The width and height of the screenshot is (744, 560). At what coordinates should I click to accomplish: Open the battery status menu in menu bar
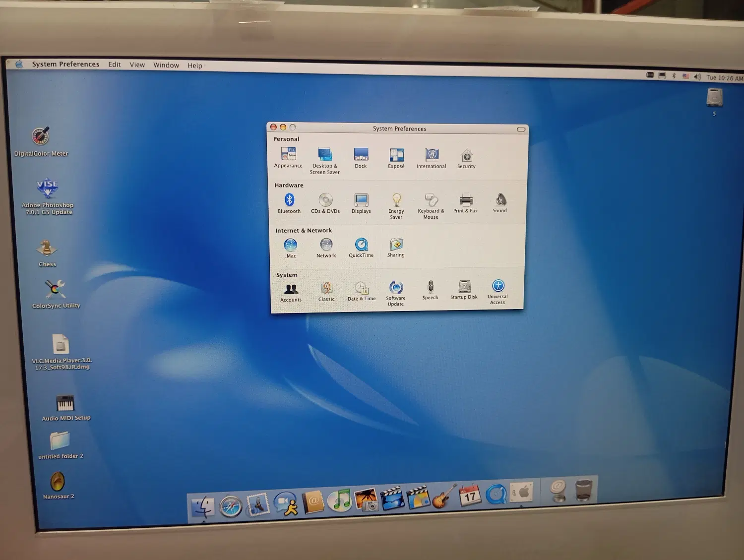pyautogui.click(x=650, y=75)
